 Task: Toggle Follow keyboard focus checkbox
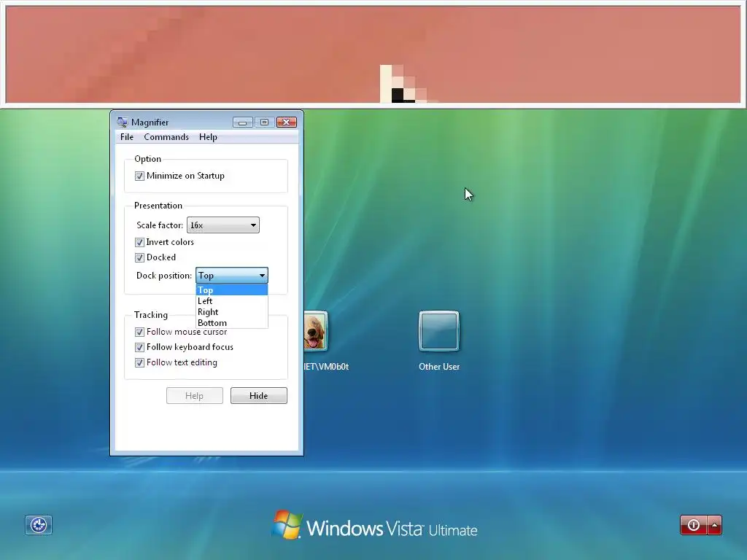pyautogui.click(x=139, y=347)
